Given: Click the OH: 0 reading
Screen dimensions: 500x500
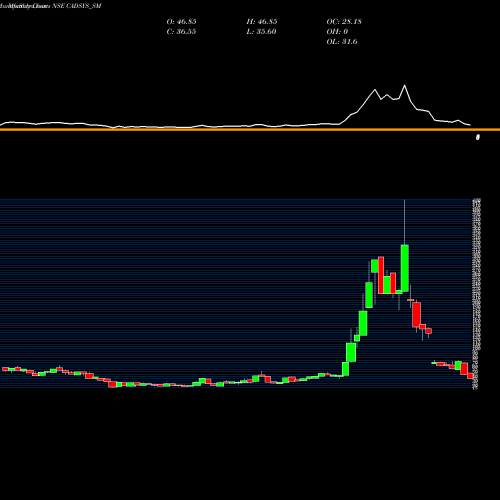Looking at the screenshot, I should click(337, 32).
